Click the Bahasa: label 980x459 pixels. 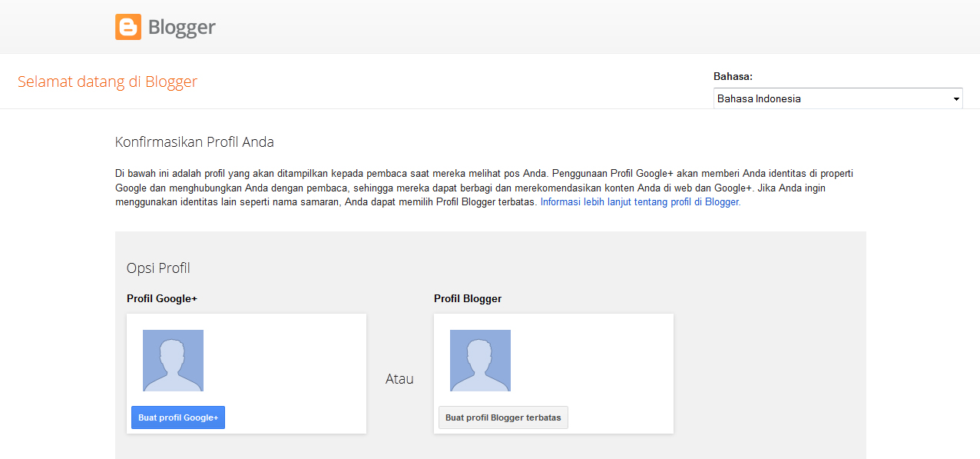733,76
